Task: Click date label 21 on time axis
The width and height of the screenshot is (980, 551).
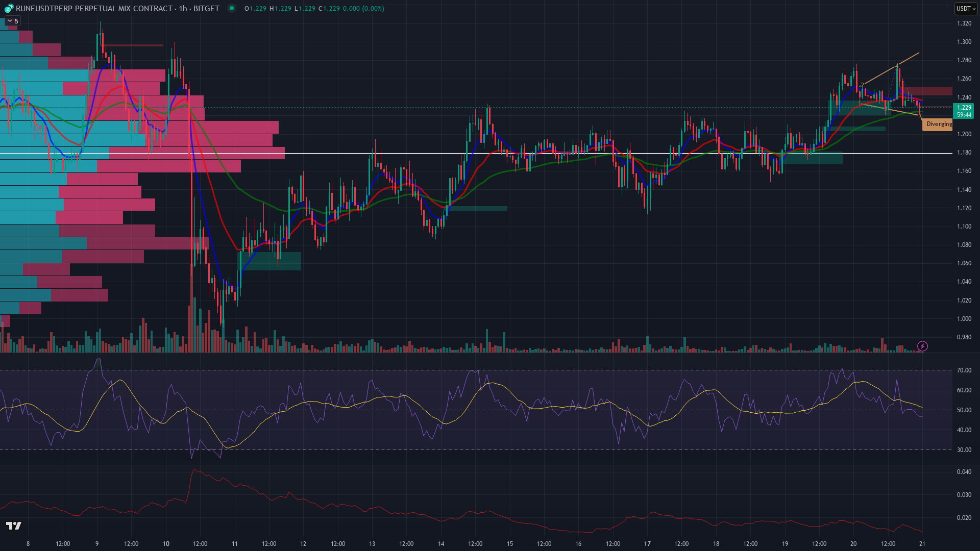Action: pyautogui.click(x=922, y=544)
